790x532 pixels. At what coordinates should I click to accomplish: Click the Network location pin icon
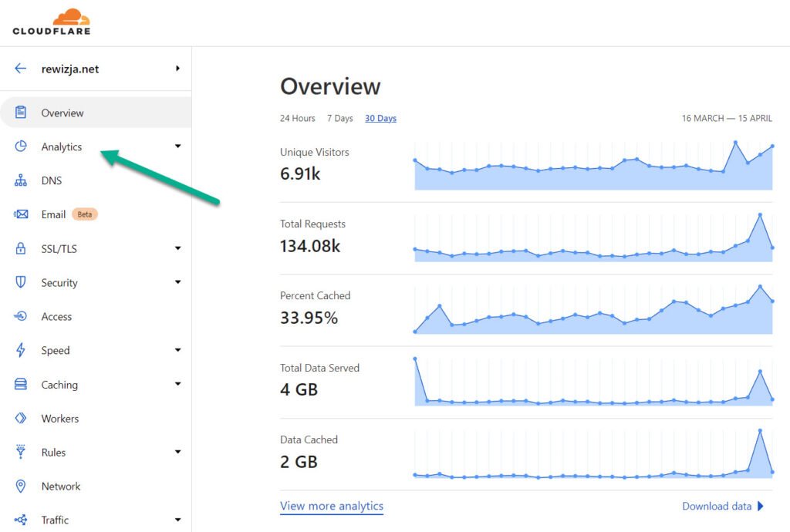tap(21, 487)
